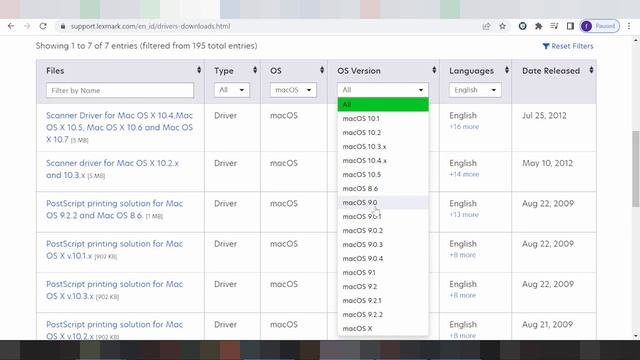Toggle the browser side panel icon
The image size is (640, 360).
(570, 26)
